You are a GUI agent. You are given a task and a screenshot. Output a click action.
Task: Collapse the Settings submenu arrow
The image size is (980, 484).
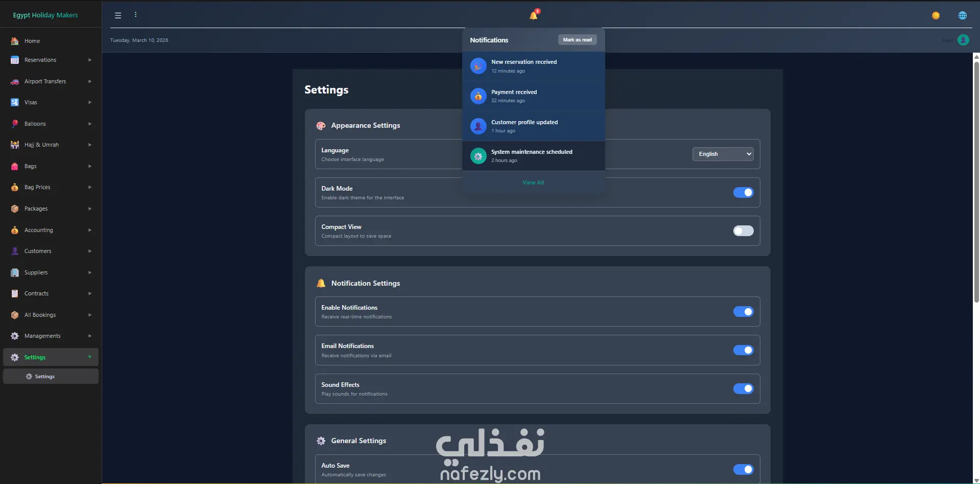pyautogui.click(x=90, y=357)
